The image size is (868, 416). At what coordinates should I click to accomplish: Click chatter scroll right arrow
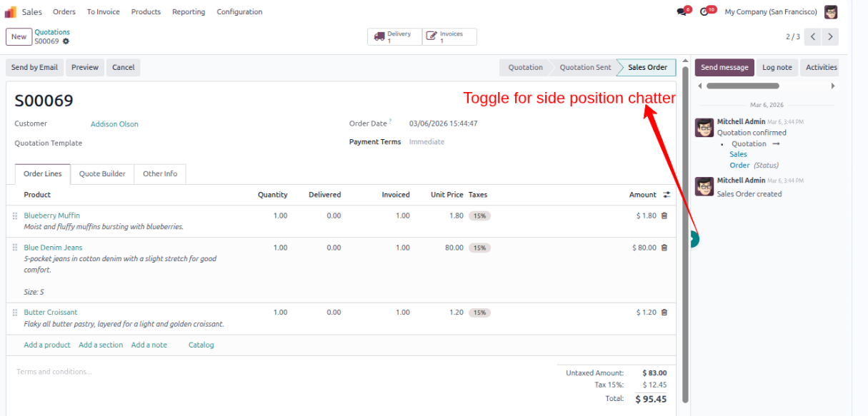(x=832, y=86)
